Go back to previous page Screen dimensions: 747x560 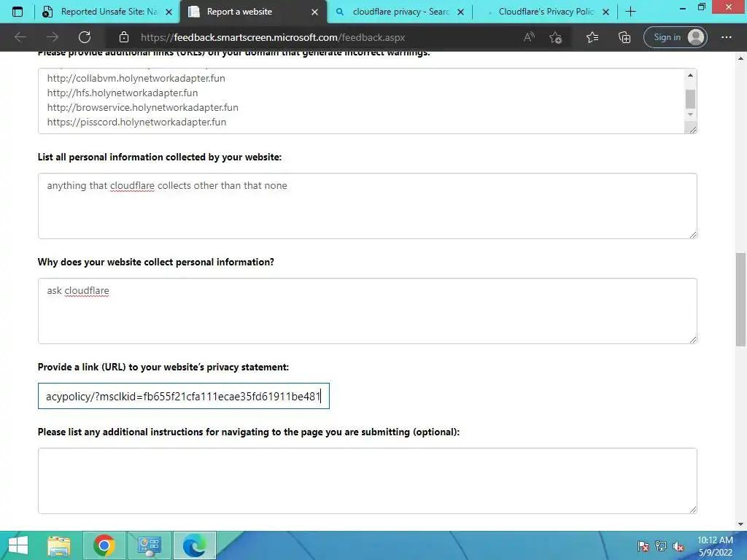coord(20,37)
